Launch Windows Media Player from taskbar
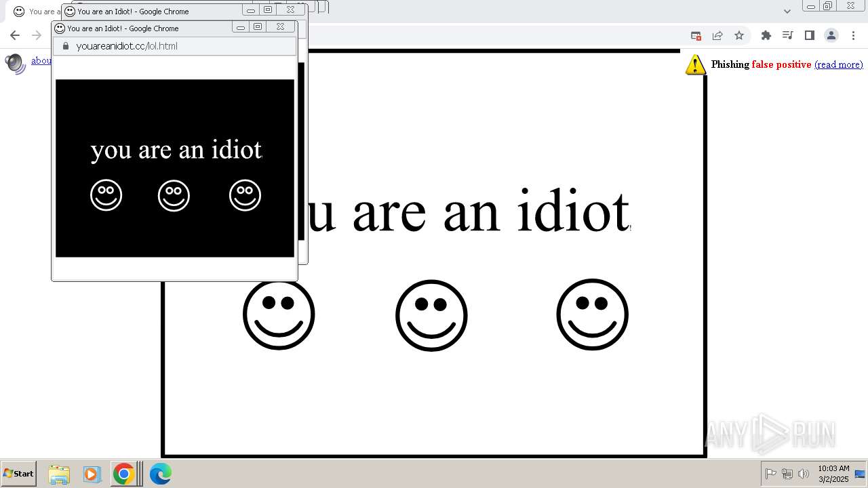The height and width of the screenshot is (488, 868). click(92, 474)
